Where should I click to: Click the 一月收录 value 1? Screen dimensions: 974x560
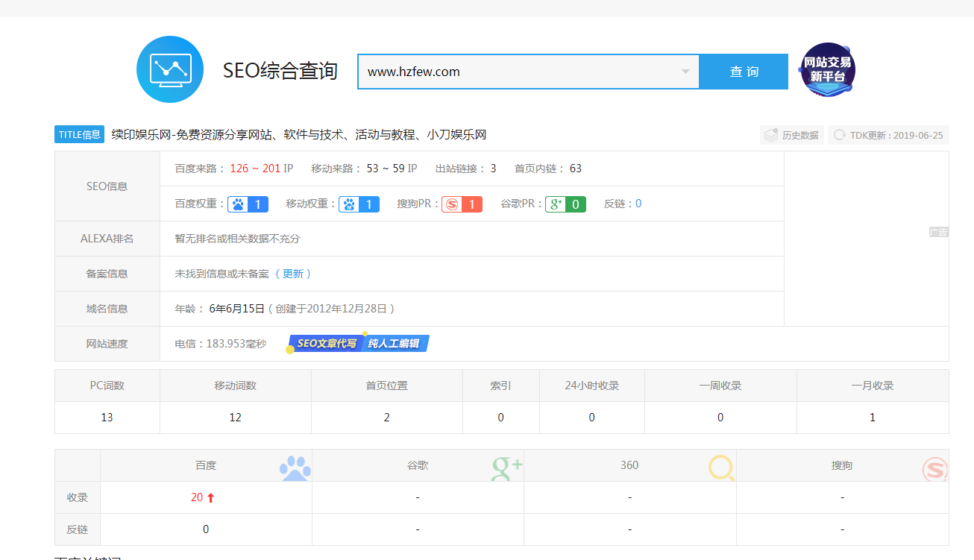(873, 418)
